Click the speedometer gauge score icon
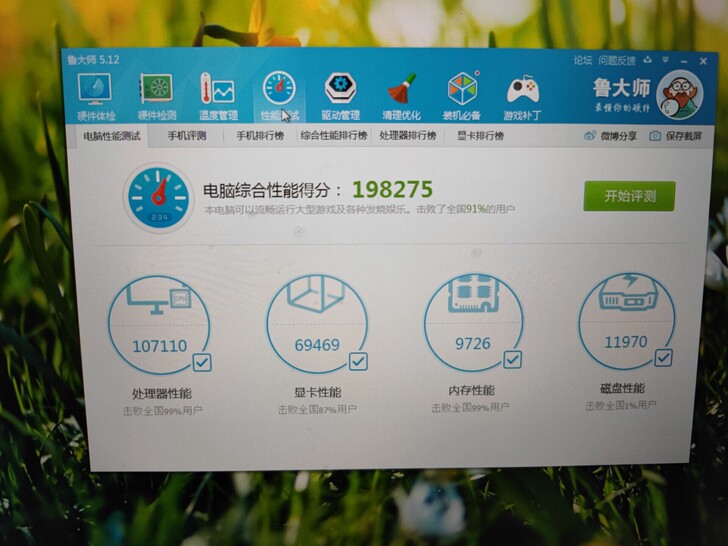Screen dimensions: 728x546 pyautogui.click(x=158, y=197)
